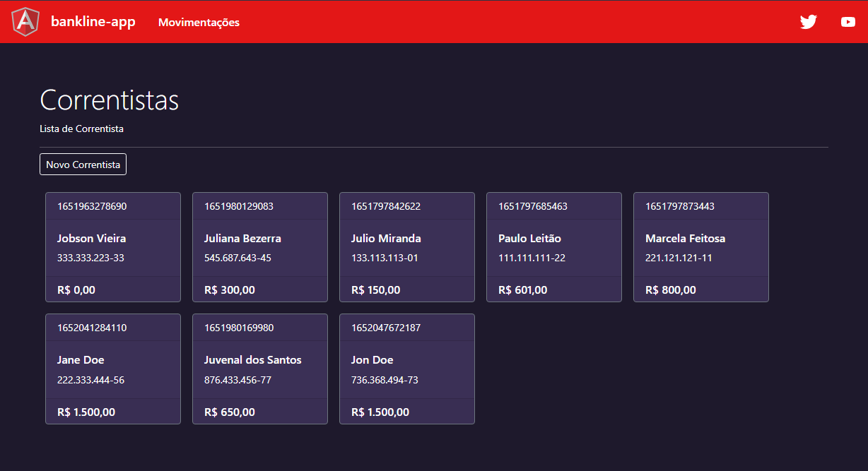Click CPF 545.687.643-45

pyautogui.click(x=237, y=258)
